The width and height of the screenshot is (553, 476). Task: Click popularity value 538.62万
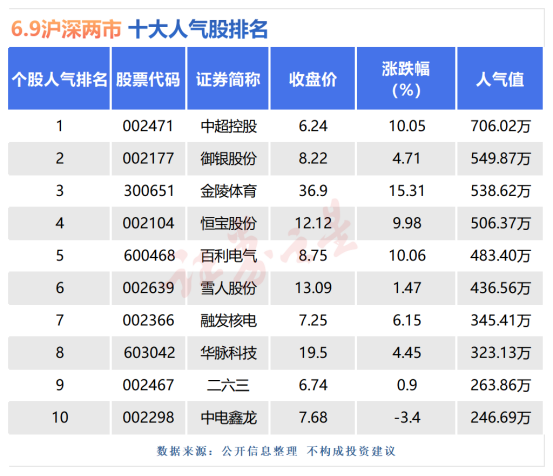[x=500, y=191]
